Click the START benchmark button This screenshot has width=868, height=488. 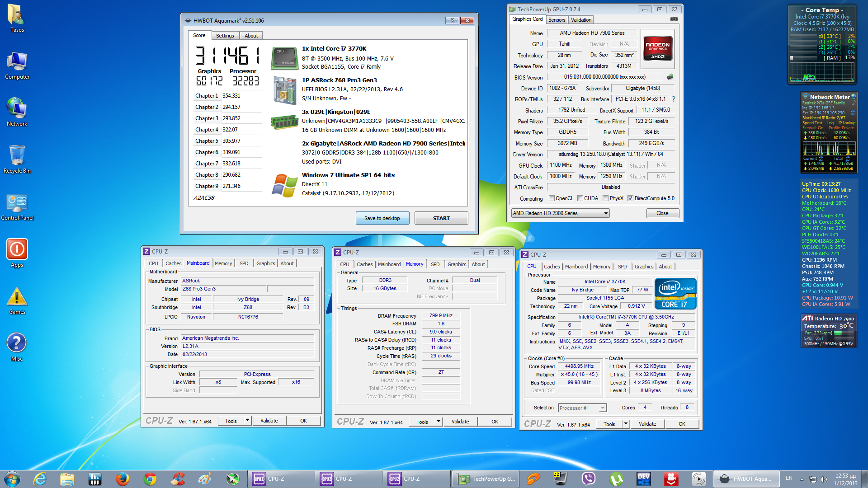coord(441,218)
